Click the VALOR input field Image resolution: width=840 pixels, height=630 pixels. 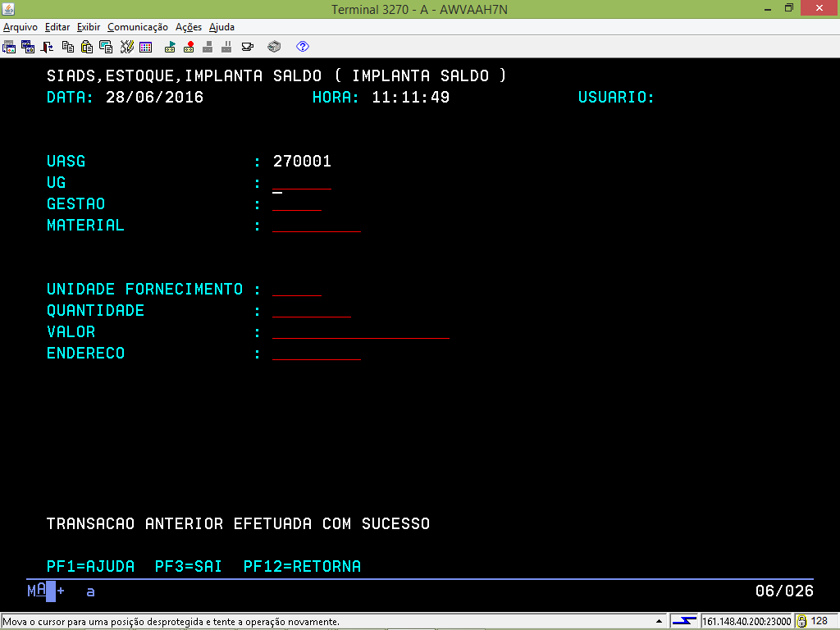[x=361, y=332]
